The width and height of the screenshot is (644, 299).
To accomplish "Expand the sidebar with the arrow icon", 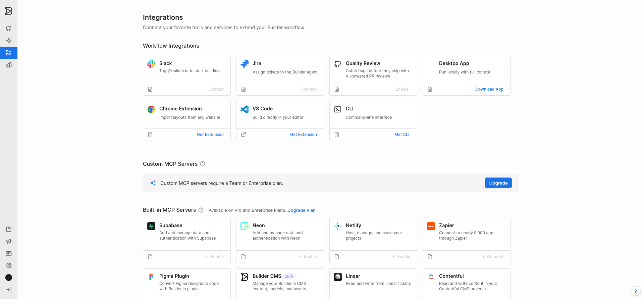I will pos(9,290).
